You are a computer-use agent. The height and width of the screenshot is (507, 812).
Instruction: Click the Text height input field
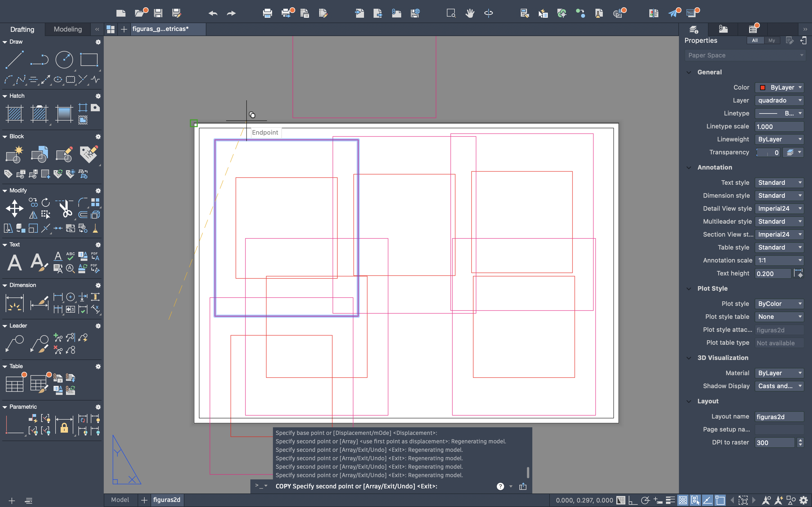tap(773, 273)
